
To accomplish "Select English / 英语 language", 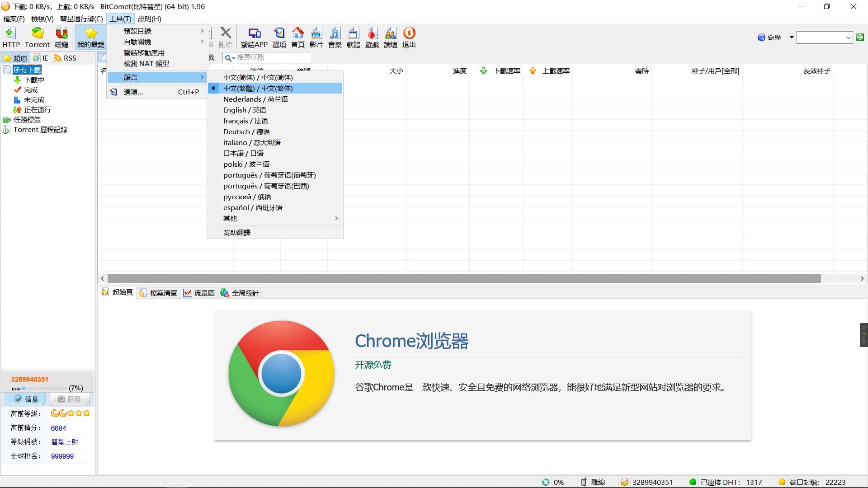I will [x=275, y=110].
